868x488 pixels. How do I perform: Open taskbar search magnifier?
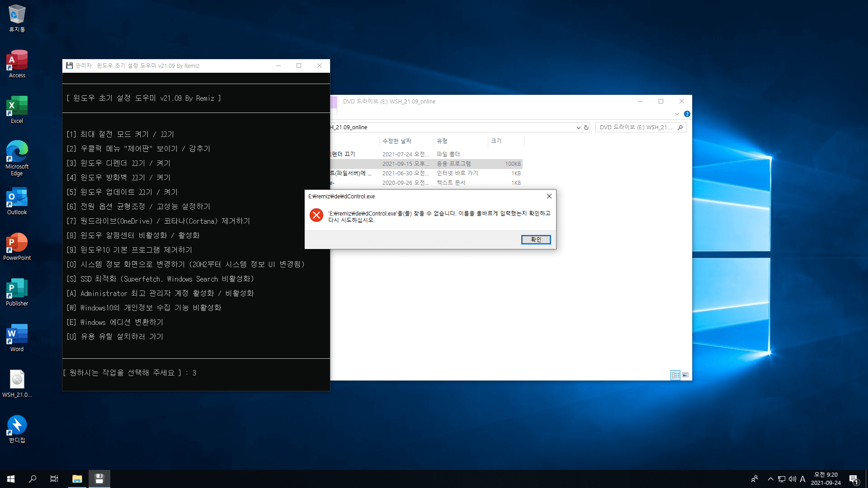pos(33,479)
